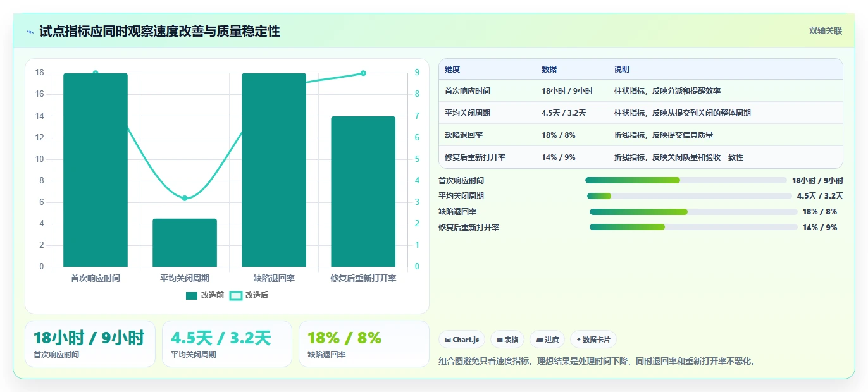Click the line point above 平均关闭周期 bar
The image size is (868, 392).
pos(185,198)
